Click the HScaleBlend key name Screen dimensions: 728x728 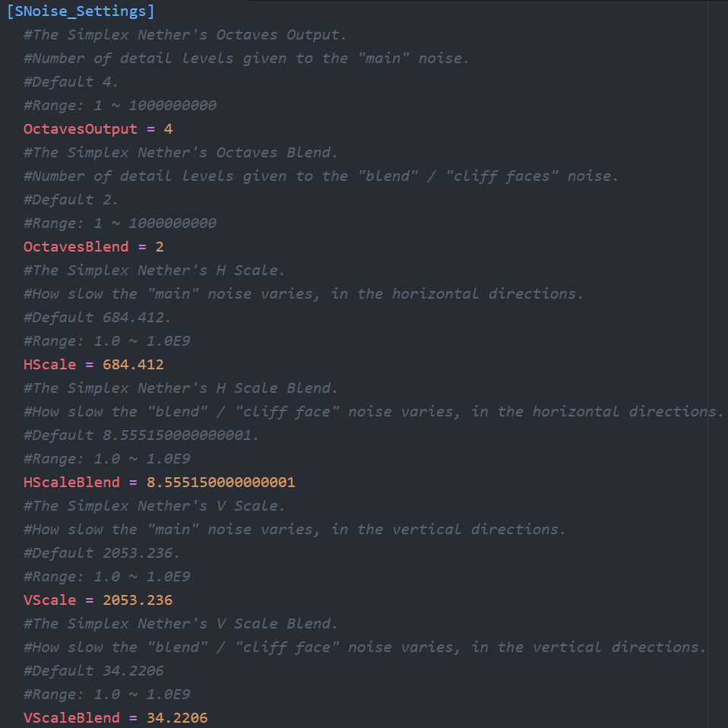click(71, 483)
